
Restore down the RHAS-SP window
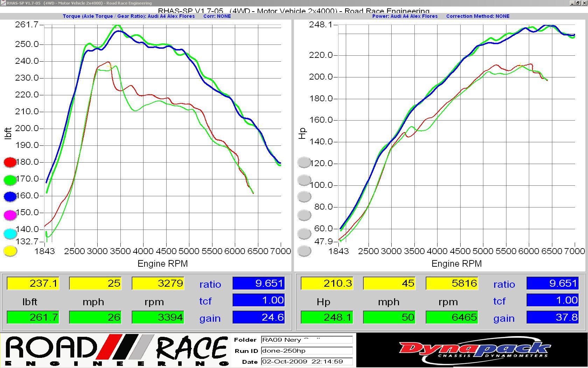coord(578,3)
